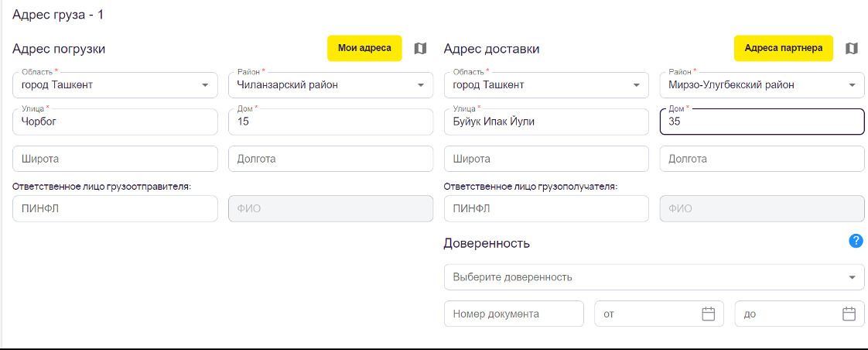Screen dimensions: 868x350
Task: Open the calendar icon in the 'от' field
Action: [x=709, y=314]
